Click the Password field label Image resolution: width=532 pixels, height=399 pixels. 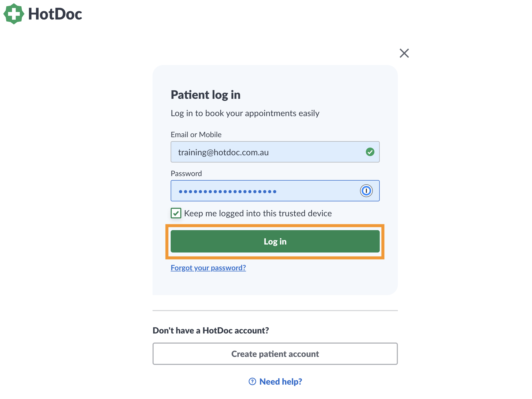point(186,173)
